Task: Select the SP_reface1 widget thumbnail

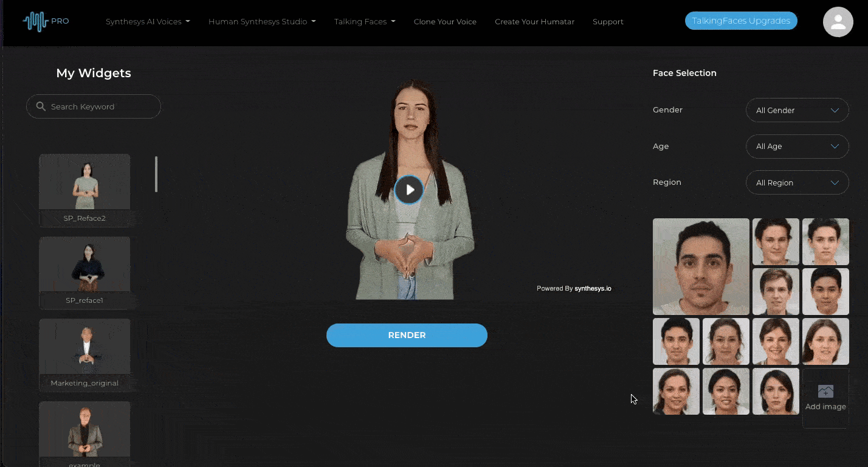Action: [84, 264]
